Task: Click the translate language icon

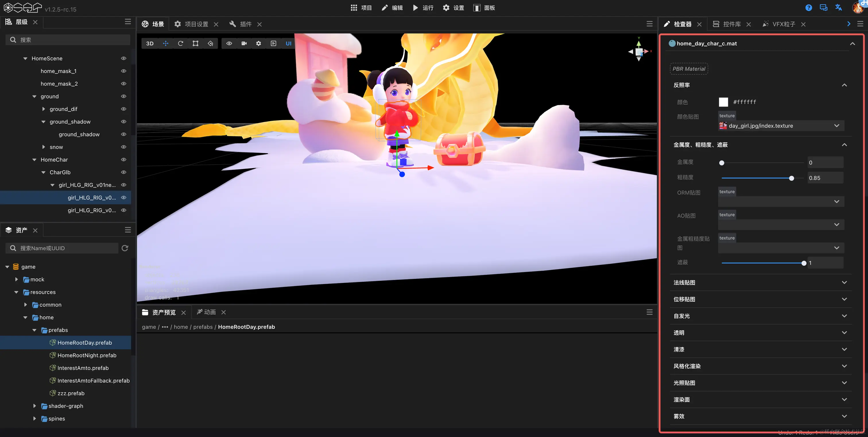Action: (838, 8)
